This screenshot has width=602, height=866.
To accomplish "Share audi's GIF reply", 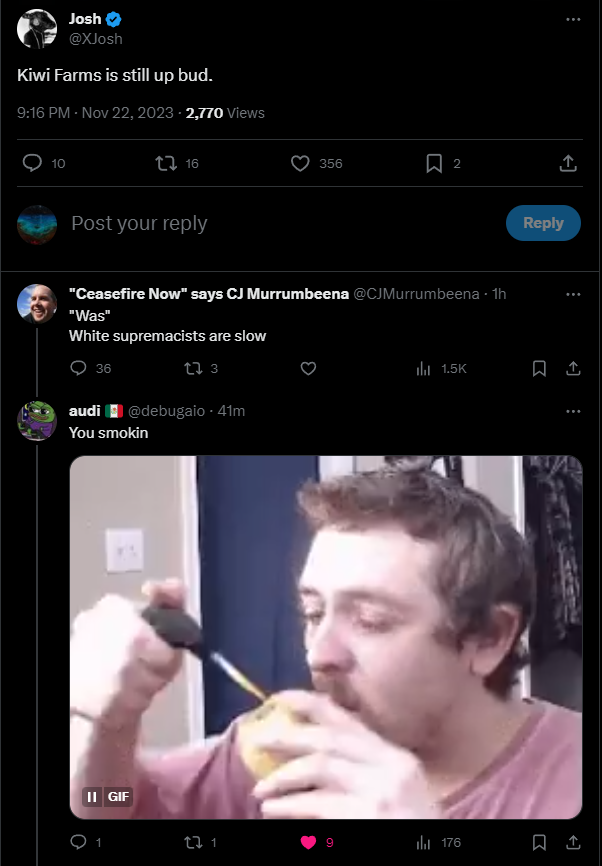I will (573, 842).
